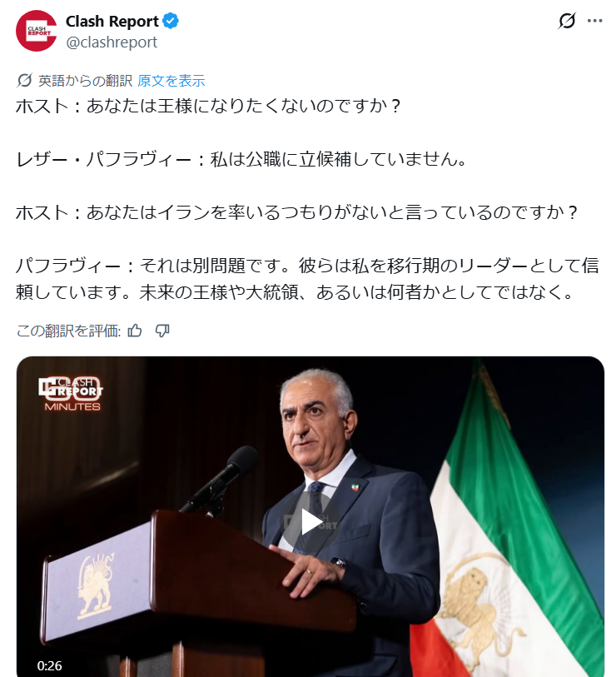Viewport: 616px width, 677px height.
Task: Open the more options ellipsis menu
Action: tap(595, 20)
